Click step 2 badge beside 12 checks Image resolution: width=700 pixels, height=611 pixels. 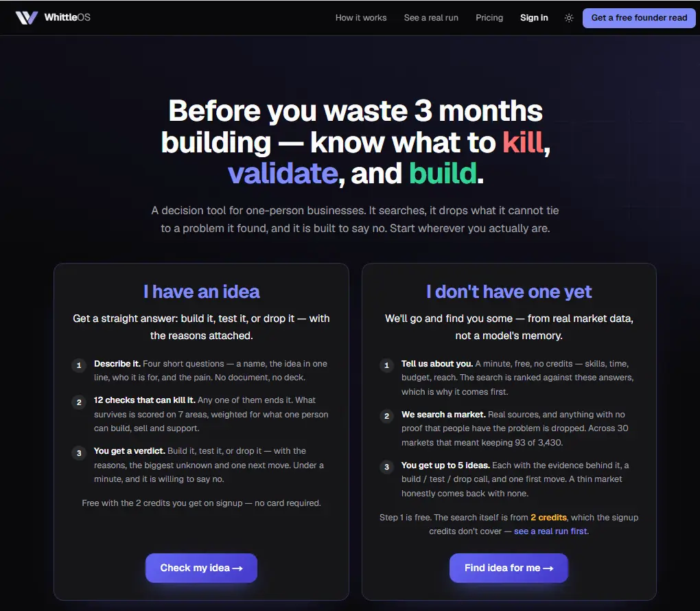(79, 402)
